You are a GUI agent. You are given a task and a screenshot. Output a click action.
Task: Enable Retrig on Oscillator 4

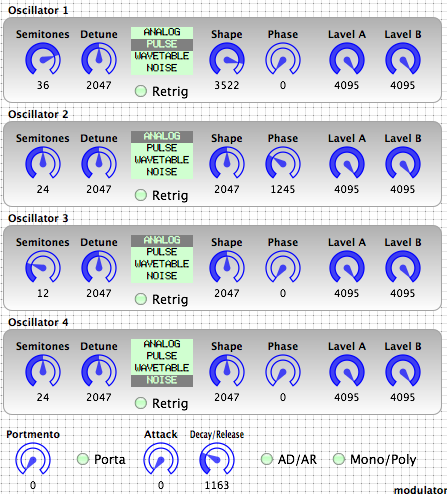[x=141, y=403]
